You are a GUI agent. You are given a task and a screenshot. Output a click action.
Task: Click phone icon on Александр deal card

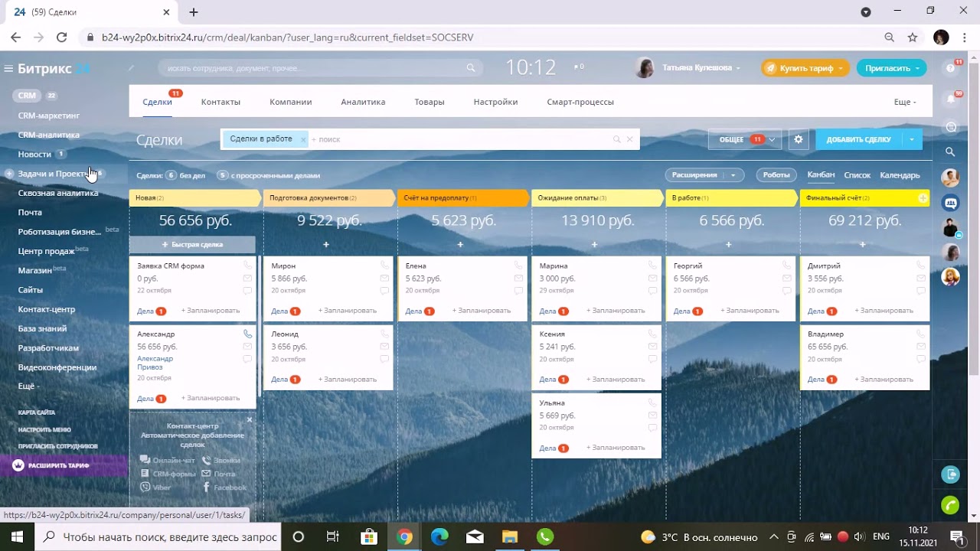click(x=247, y=334)
